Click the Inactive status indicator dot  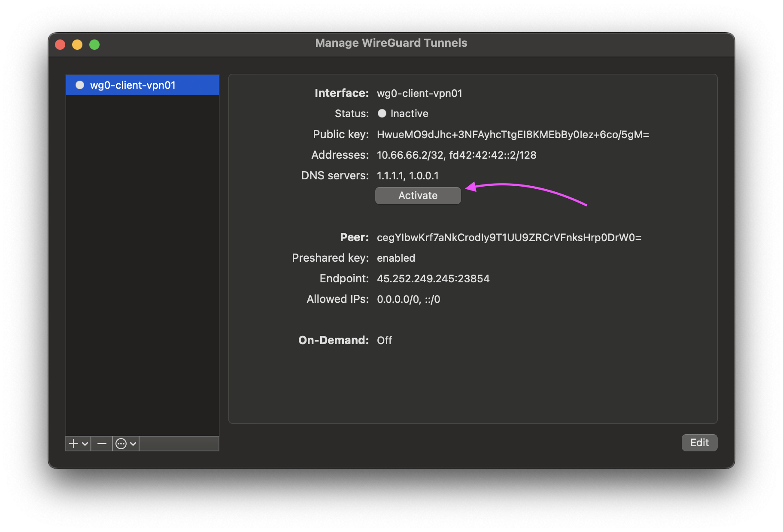(382, 113)
